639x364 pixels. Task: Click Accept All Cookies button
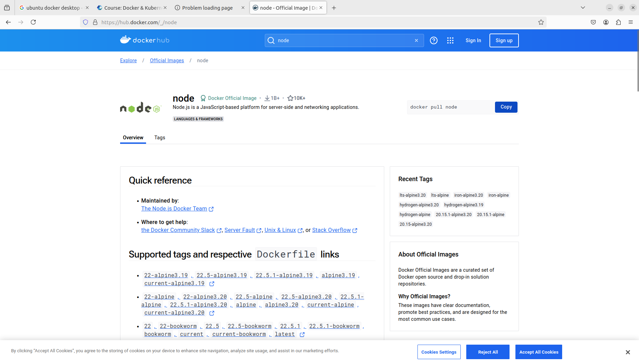pos(538,352)
